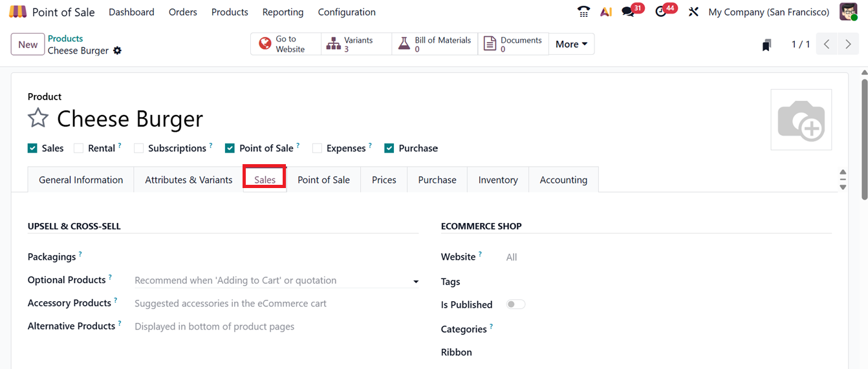
Task: Open the Optional Products dropdown arrow
Action: click(x=416, y=281)
